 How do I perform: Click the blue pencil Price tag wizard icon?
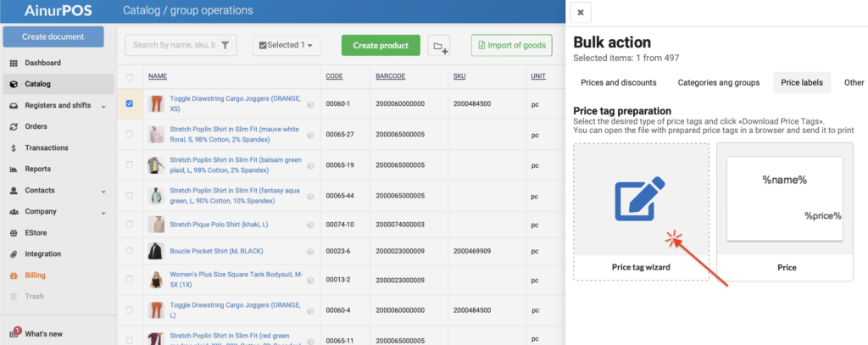[x=640, y=198]
